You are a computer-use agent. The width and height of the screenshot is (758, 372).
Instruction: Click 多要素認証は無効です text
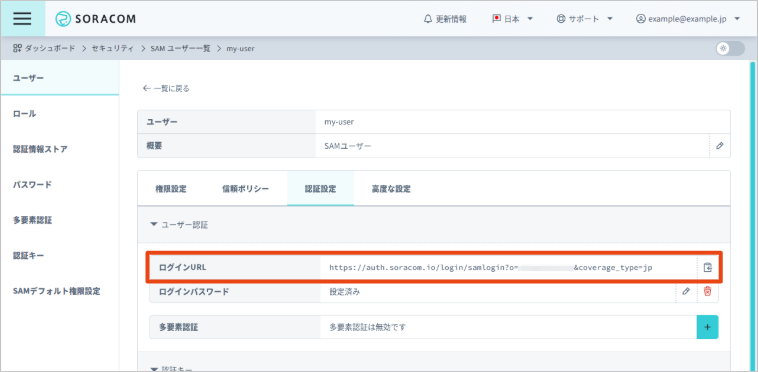point(367,327)
